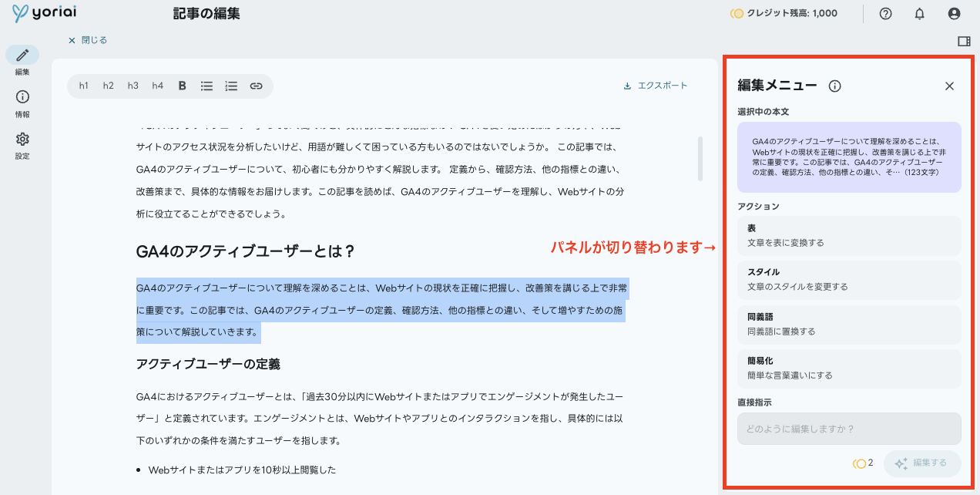Image resolution: width=980 pixels, height=495 pixels.
Task: Click the アクティブユーザーの定義 heading
Action: pyautogui.click(x=208, y=364)
